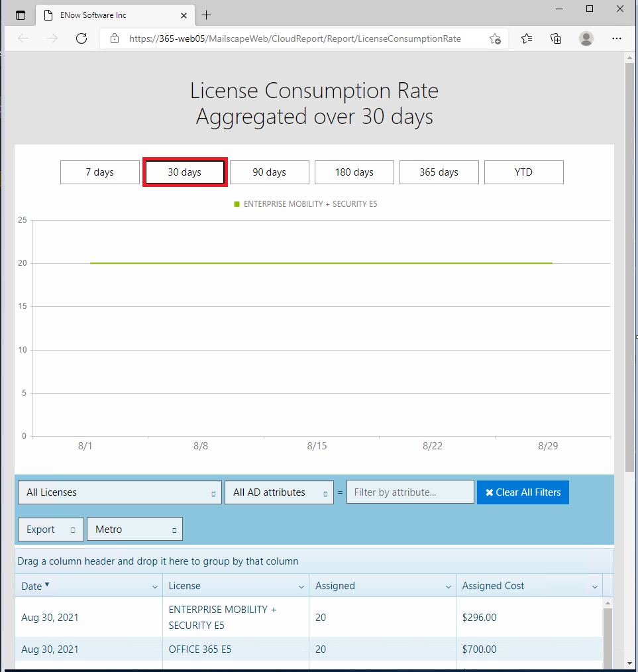Open the tab actions menu icon
Screen dimensions: 638x672
pos(20,15)
